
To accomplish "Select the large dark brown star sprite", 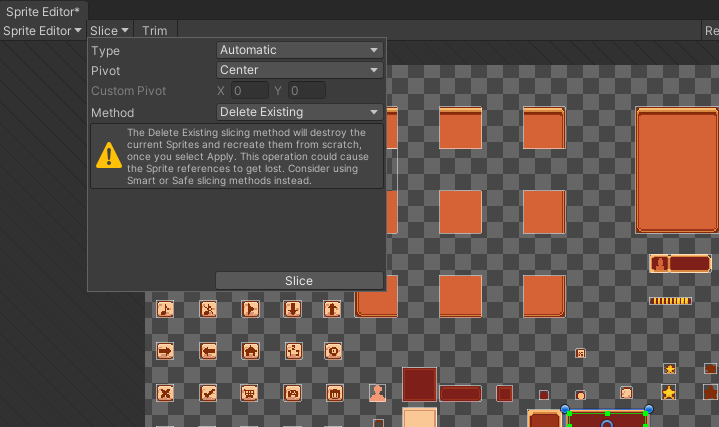I will (711, 393).
